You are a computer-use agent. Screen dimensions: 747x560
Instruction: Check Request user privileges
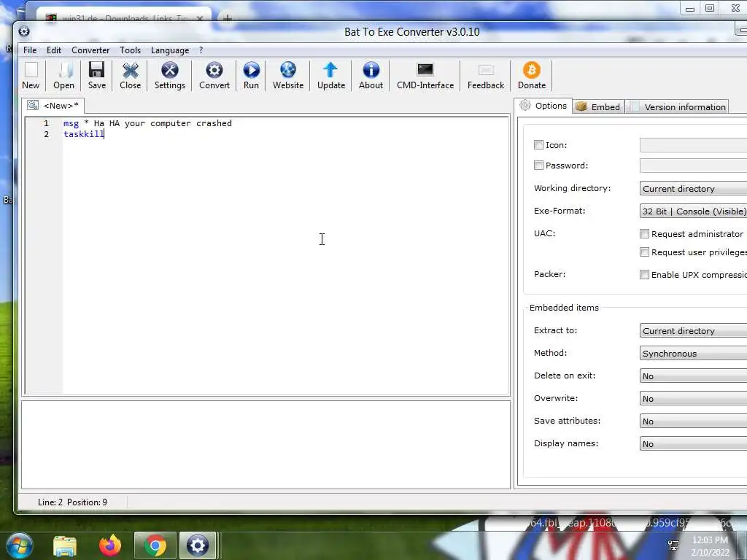[x=644, y=252]
